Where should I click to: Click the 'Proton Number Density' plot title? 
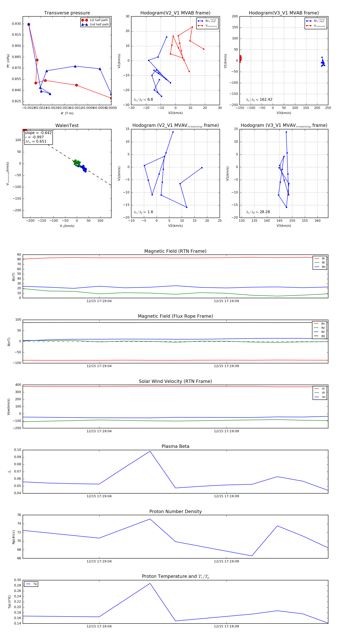175,511
